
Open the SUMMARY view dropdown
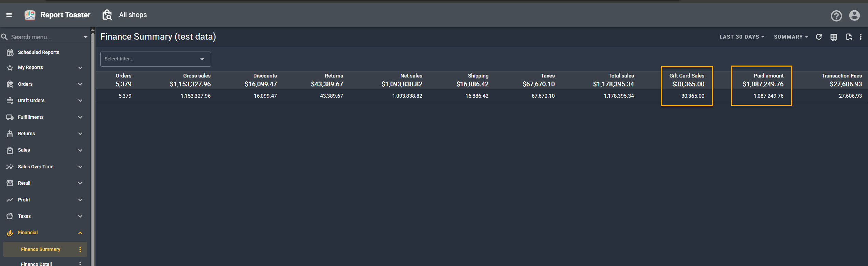tap(791, 37)
